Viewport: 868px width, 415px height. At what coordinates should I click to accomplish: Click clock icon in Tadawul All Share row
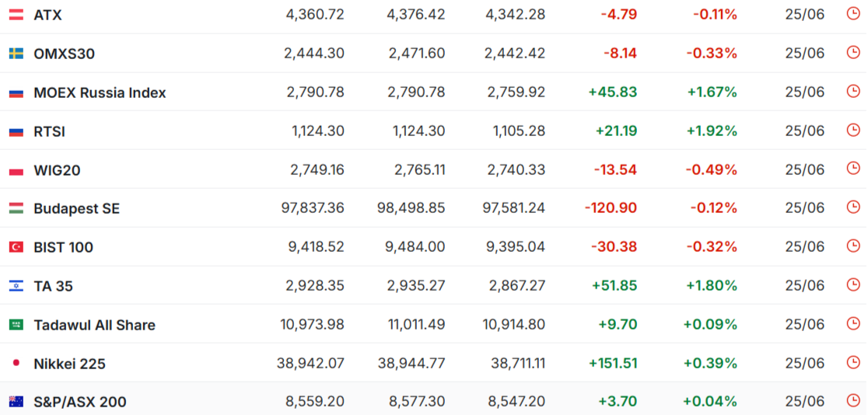tap(853, 323)
